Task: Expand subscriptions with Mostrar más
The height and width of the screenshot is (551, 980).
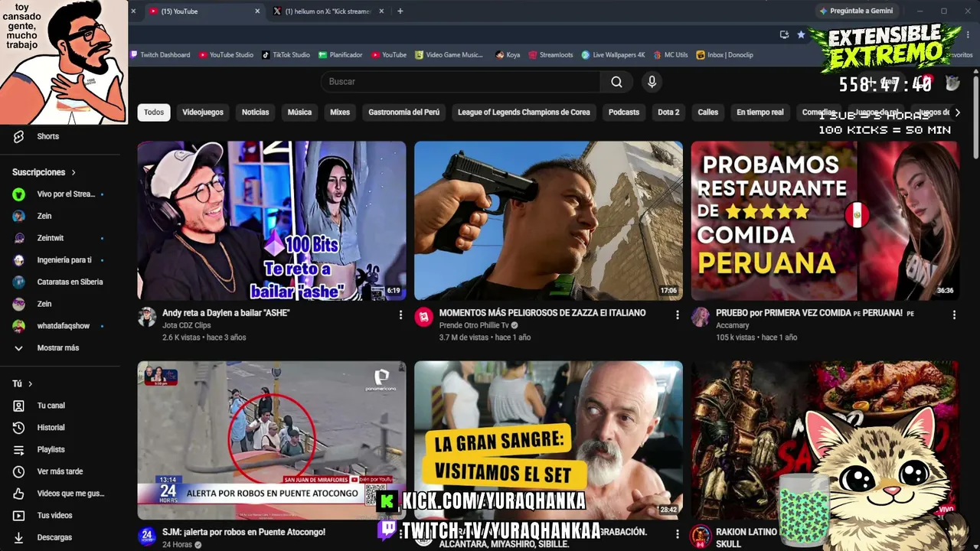Action: [x=57, y=348]
